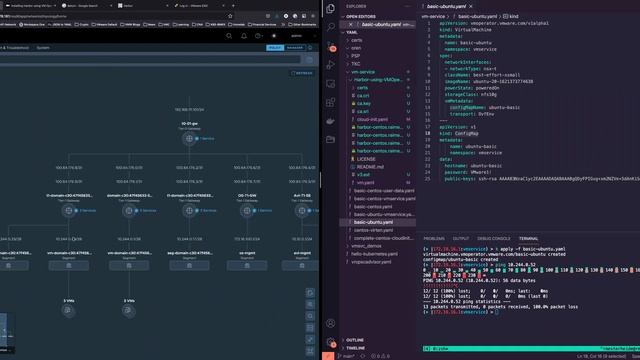Switch NSX to Manager mode
This screenshot has height=360, width=640.
[295, 48]
